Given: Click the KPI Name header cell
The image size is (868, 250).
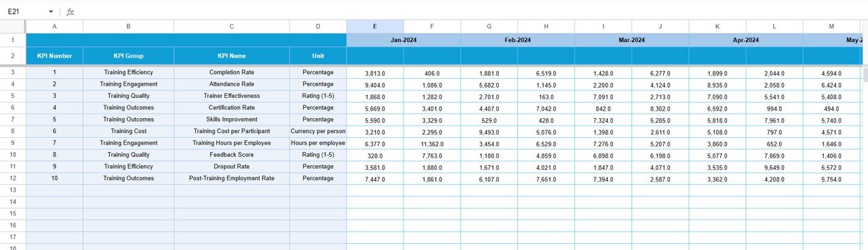Looking at the screenshot, I should (231, 56).
